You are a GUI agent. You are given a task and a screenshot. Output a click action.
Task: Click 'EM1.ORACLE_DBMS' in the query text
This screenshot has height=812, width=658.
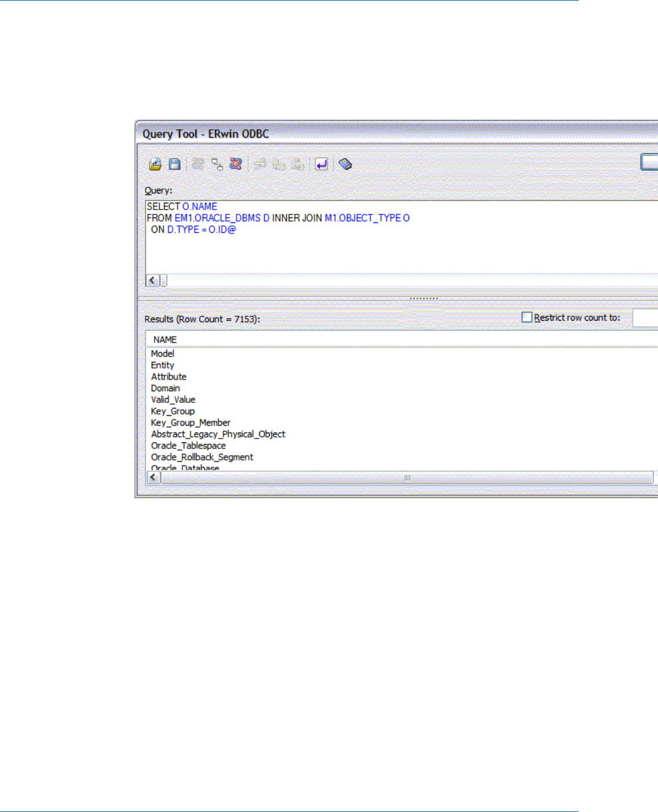tap(217, 218)
